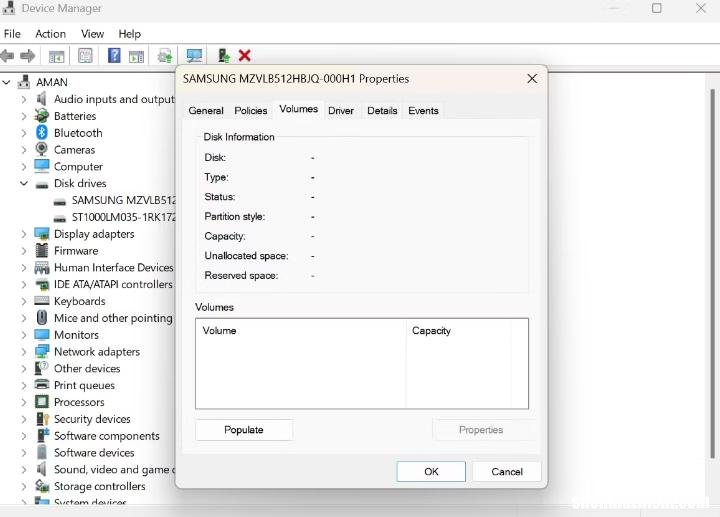Click the Network adapters icon
The height and width of the screenshot is (517, 720).
(x=42, y=352)
